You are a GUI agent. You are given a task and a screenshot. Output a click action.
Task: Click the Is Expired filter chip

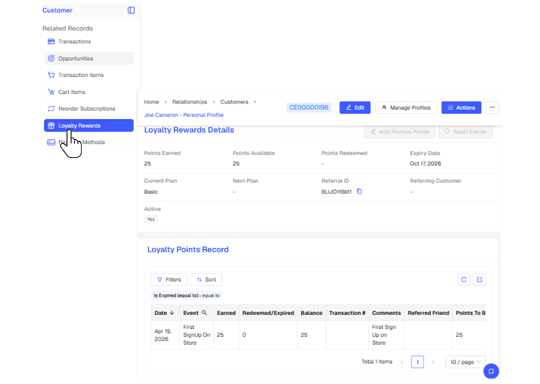187,295
